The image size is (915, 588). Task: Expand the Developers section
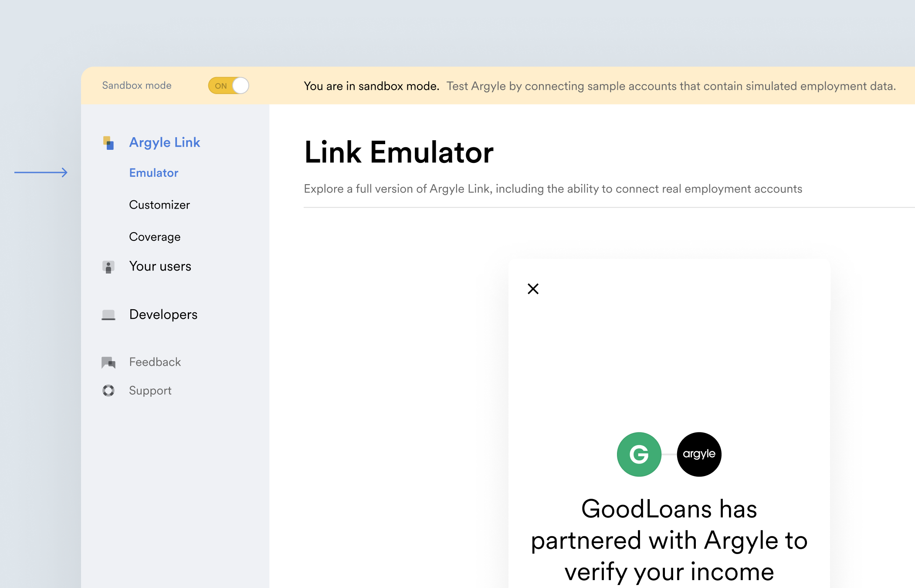click(x=163, y=314)
